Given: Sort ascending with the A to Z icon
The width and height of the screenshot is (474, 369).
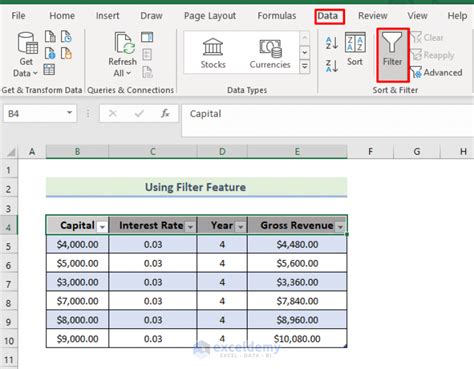Looking at the screenshot, I should (332, 43).
